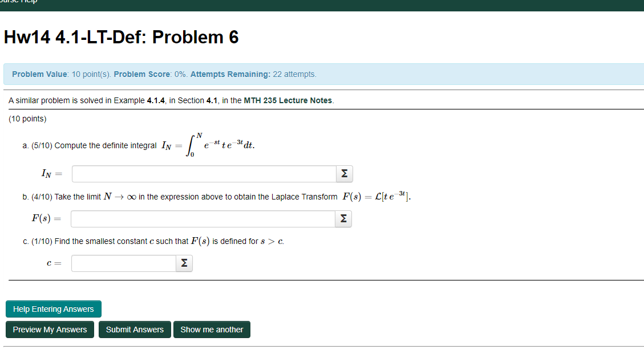Click the sigma symbol beside part a answer

point(343,173)
